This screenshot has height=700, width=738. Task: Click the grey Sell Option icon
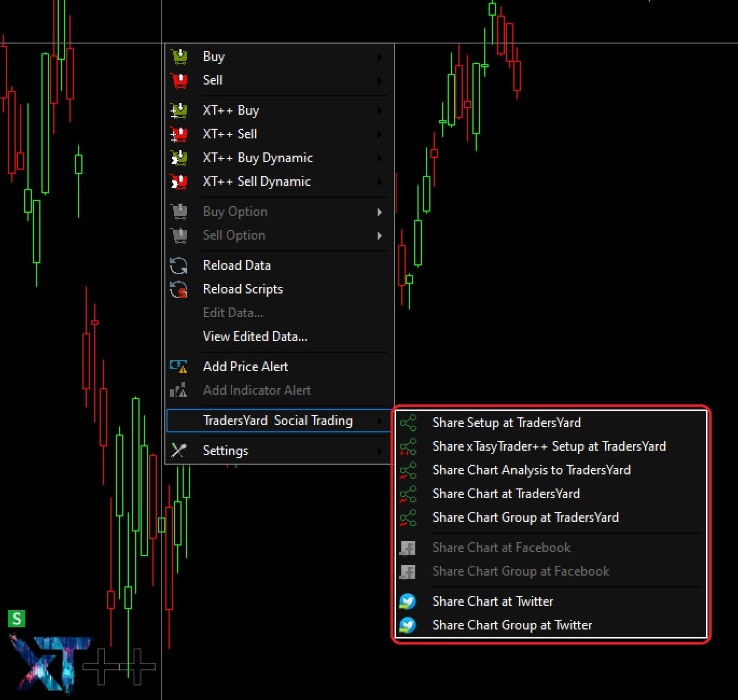click(179, 235)
